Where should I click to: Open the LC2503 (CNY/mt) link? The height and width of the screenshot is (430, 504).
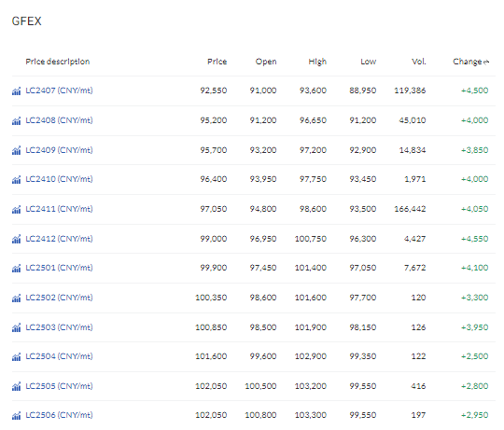(59, 327)
